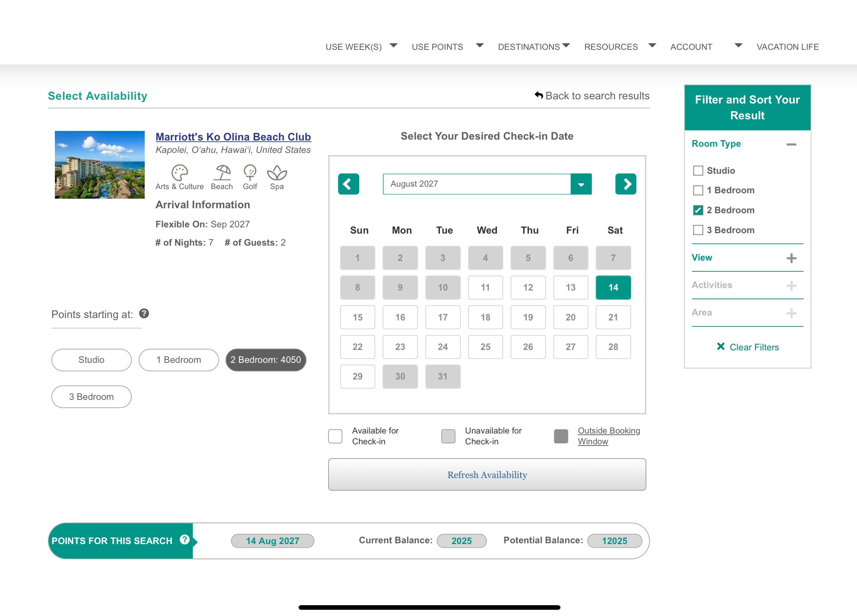
Task: Select August 29 as check-in date
Action: point(358,377)
